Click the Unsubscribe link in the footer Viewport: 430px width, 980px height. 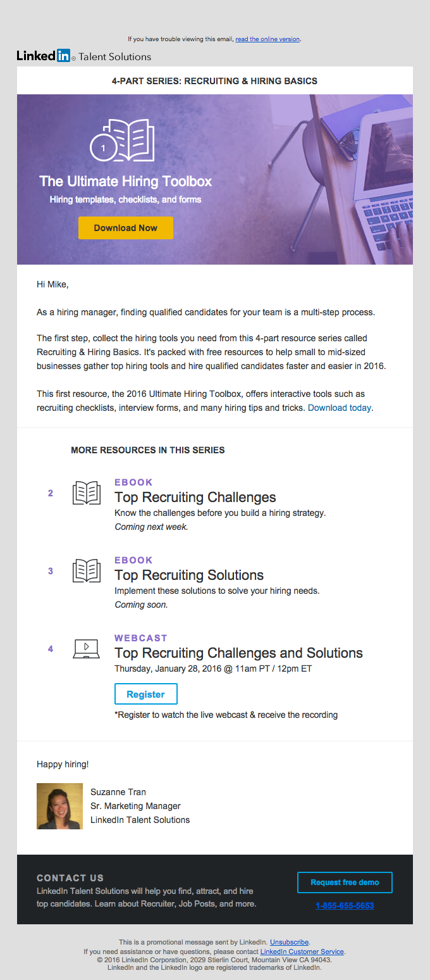[290, 942]
